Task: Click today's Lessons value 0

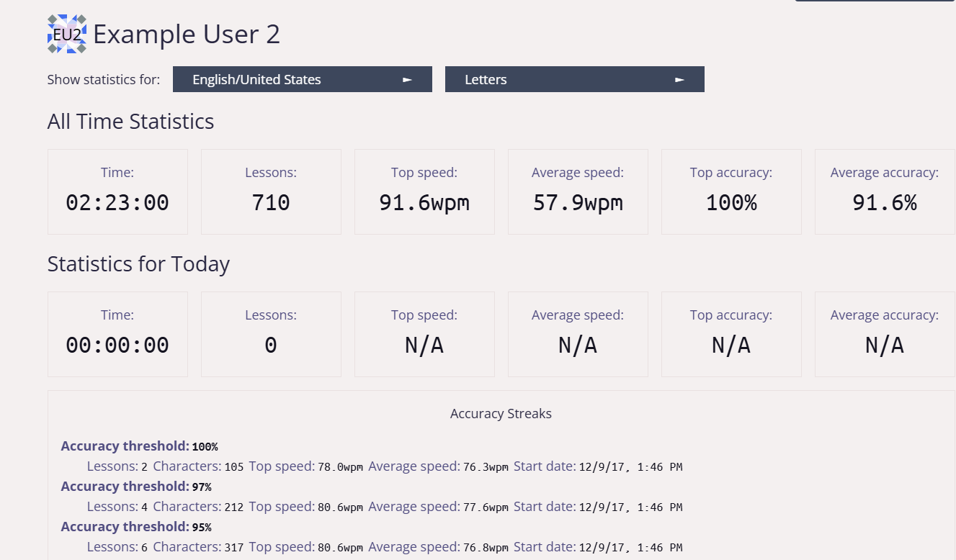Action: (271, 346)
